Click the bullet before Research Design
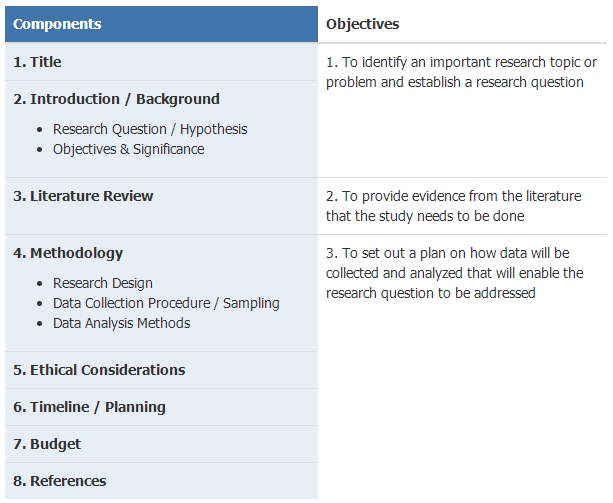 click(x=39, y=284)
